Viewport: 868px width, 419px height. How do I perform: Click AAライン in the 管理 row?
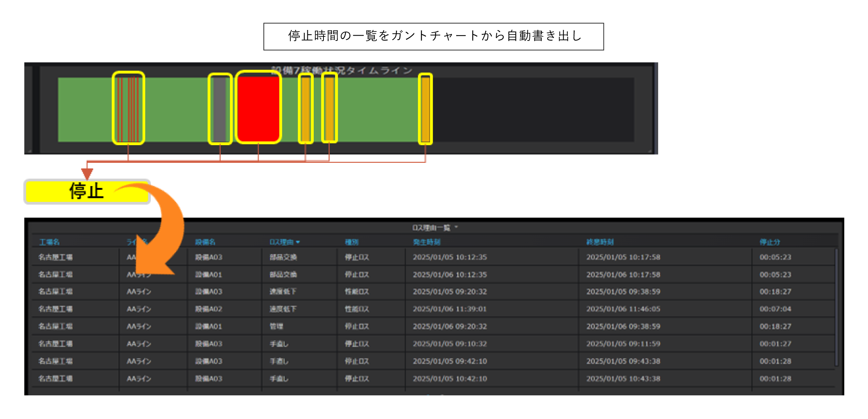(x=139, y=326)
